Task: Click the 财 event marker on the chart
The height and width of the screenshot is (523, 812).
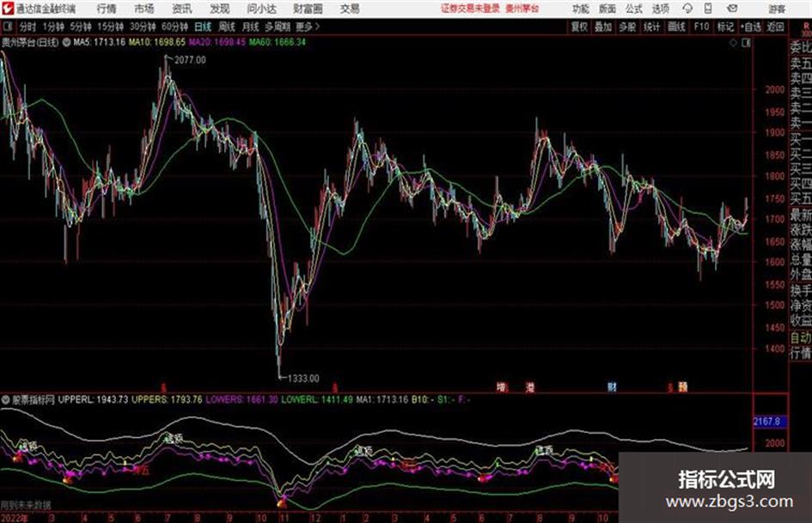Action: (x=612, y=386)
